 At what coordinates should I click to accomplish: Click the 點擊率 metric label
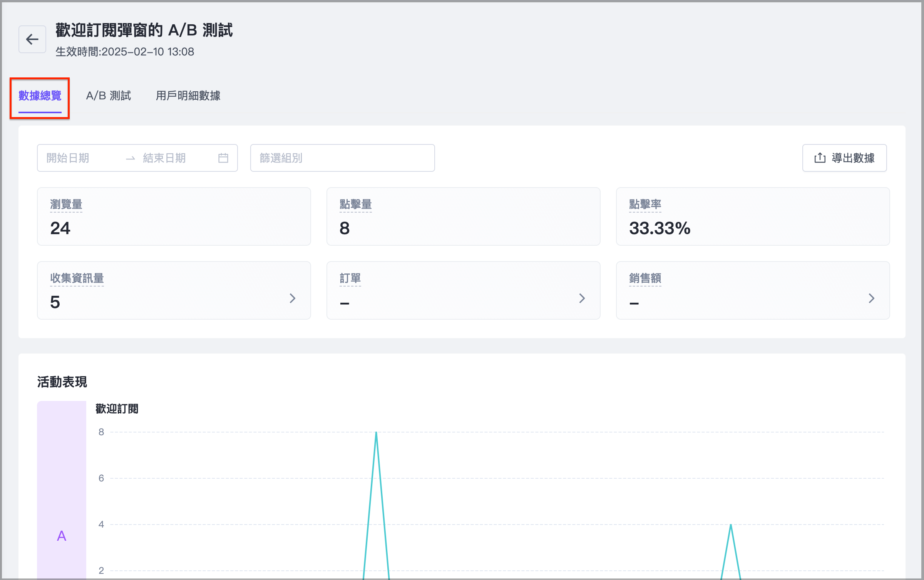(x=645, y=204)
